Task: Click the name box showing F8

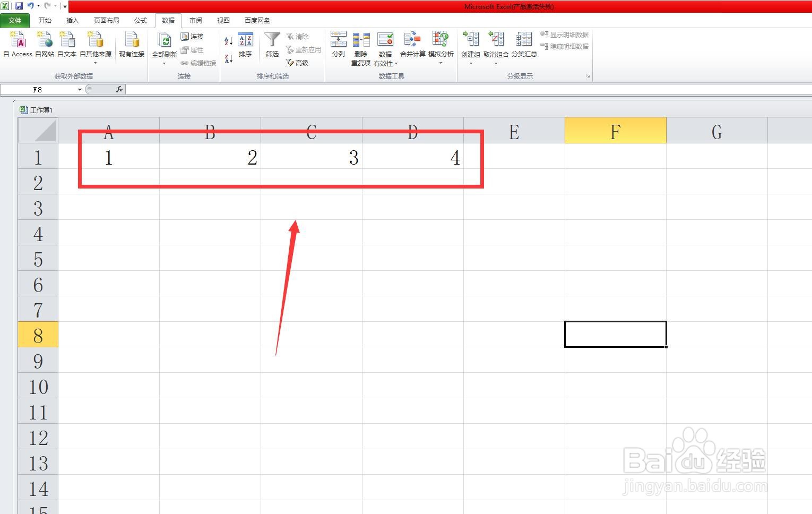Action: point(38,90)
